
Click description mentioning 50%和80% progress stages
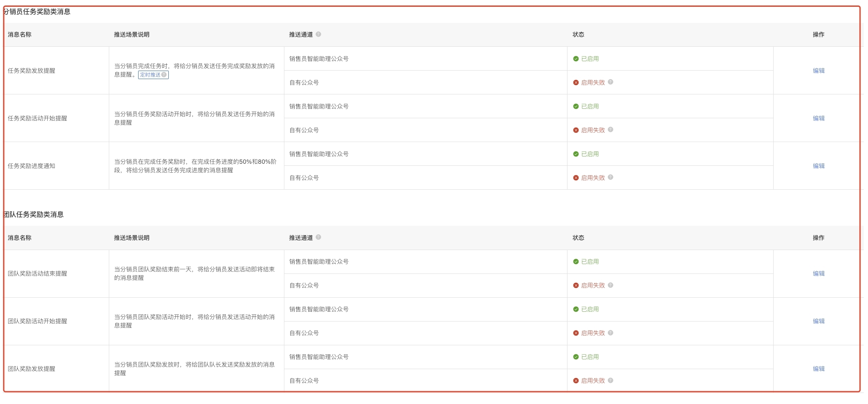click(x=196, y=166)
